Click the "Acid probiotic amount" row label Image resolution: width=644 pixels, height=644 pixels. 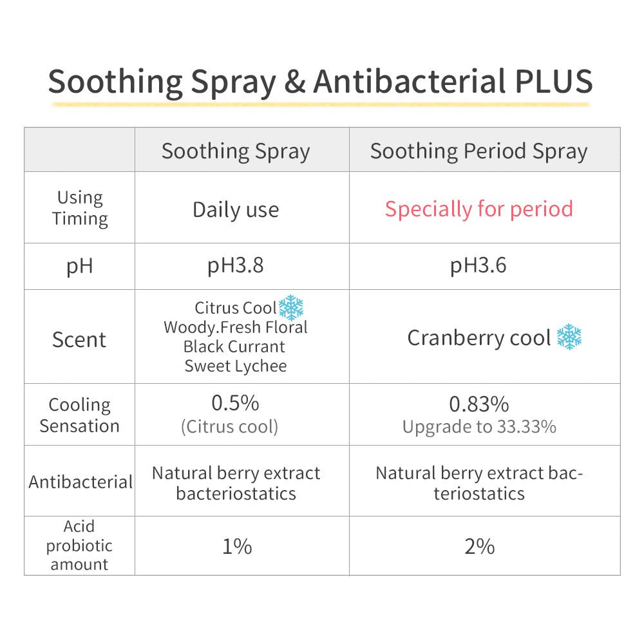tap(79, 545)
